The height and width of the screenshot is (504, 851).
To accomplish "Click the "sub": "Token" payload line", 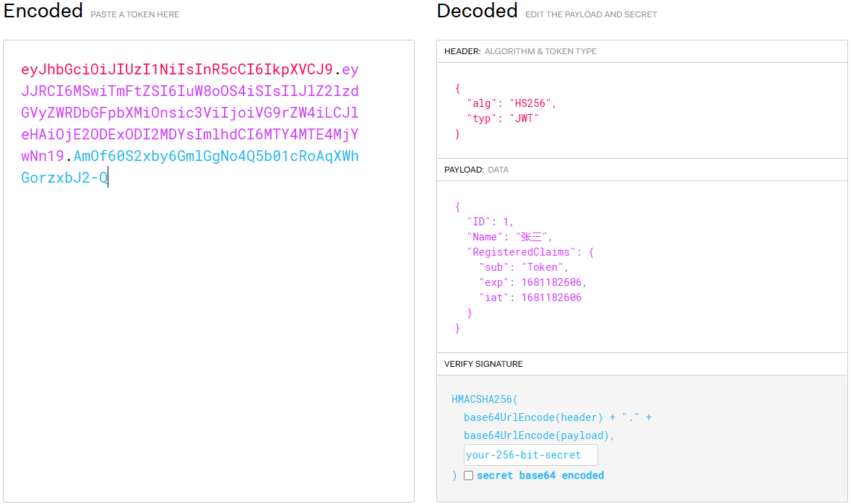I will 523,267.
